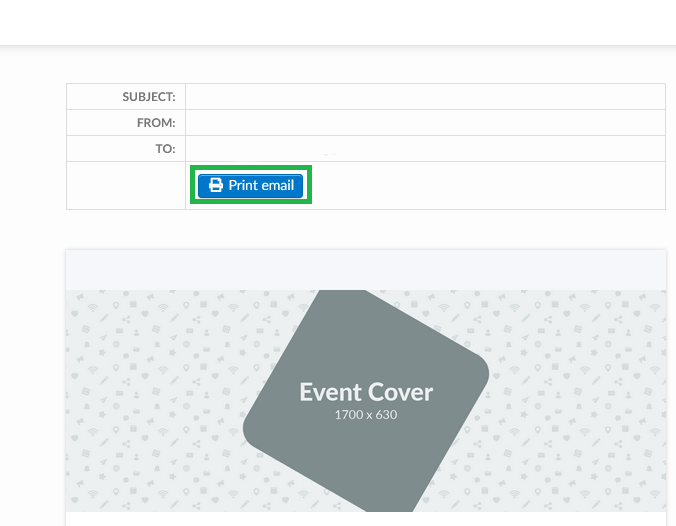The width and height of the screenshot is (676, 526).
Task: Click the empty to value cell
Action: [x=426, y=149]
